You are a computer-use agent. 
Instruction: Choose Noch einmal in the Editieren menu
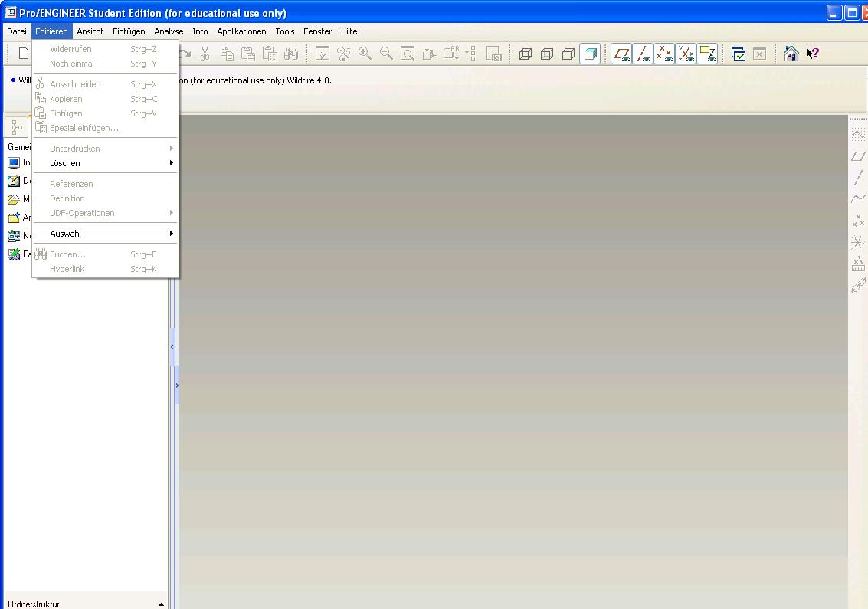(x=105, y=64)
